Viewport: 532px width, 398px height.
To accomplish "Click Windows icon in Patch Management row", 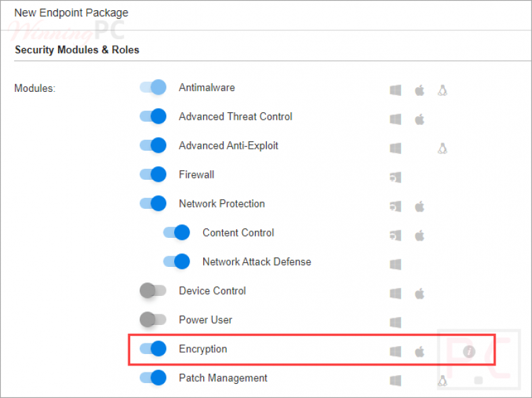I will pyautogui.click(x=396, y=380).
